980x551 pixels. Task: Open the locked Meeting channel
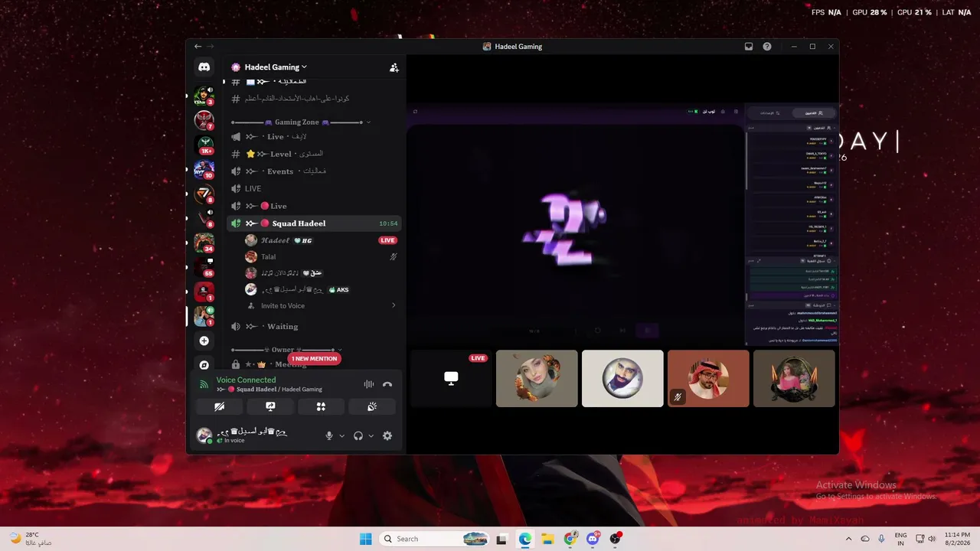315,365
